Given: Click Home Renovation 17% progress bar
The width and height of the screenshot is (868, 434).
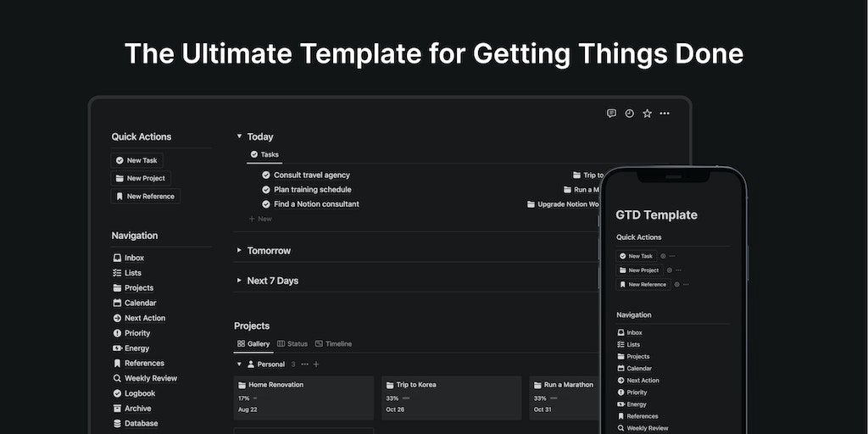Looking at the screenshot, I should [x=254, y=398].
